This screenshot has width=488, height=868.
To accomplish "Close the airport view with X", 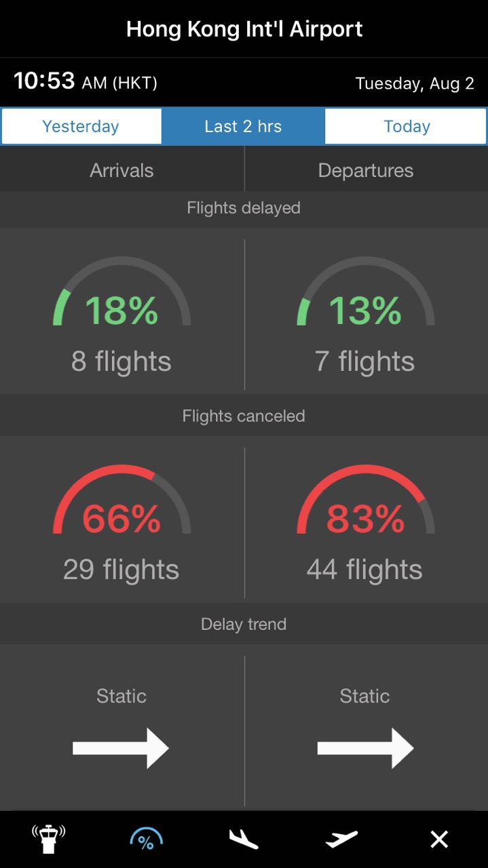I will (439, 840).
